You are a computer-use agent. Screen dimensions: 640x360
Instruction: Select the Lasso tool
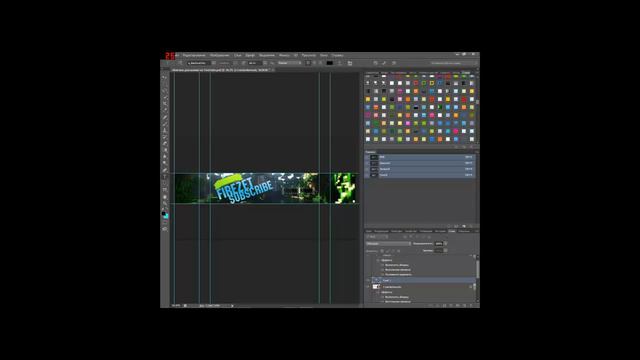point(165,91)
